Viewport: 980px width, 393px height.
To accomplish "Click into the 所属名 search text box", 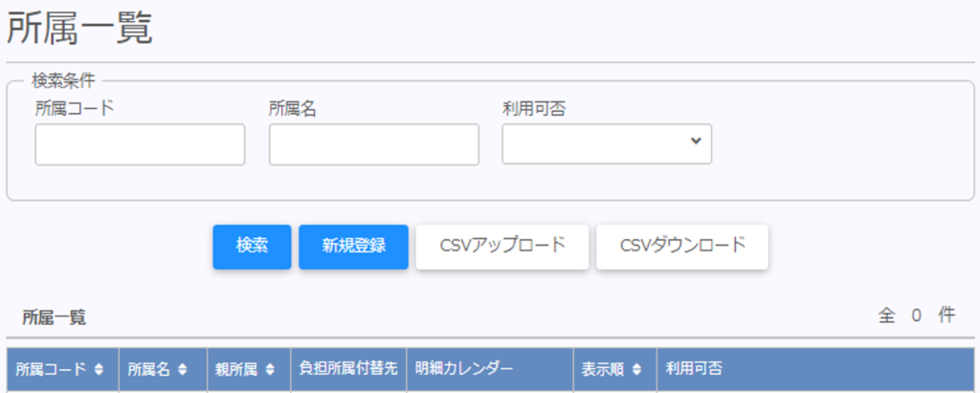I will pos(373,144).
